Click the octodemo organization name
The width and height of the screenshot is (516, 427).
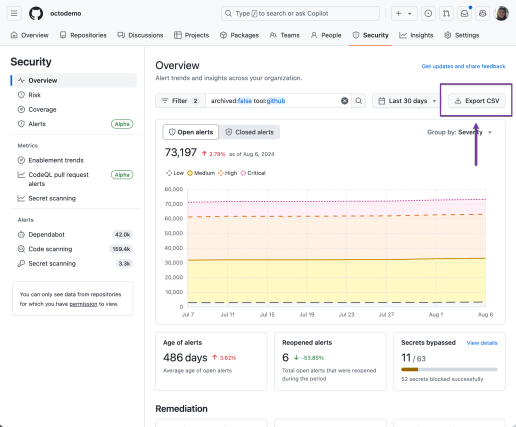(x=66, y=14)
